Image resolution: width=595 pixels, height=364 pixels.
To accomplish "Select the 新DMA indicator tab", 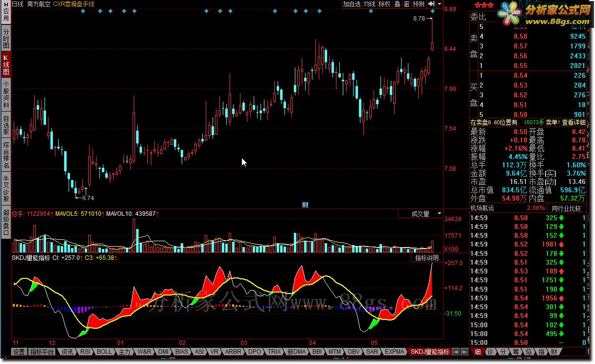I will pos(296,352).
